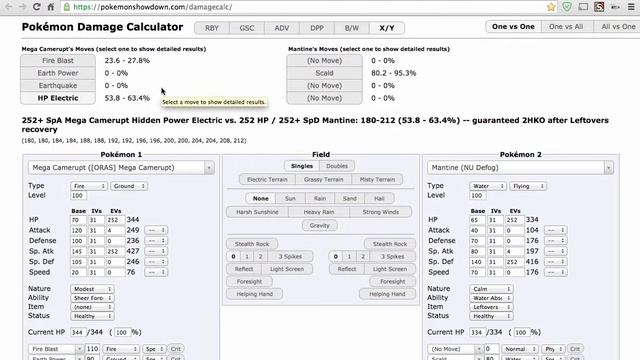This screenshot has width=640, height=360.
Task: Open the green shield extension icon
Action: [567, 7]
